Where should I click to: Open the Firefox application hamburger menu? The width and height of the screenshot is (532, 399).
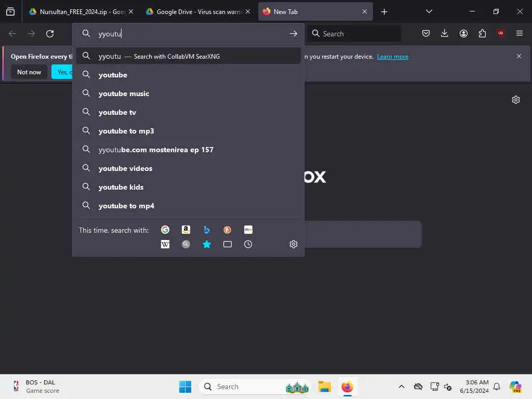pos(519,33)
